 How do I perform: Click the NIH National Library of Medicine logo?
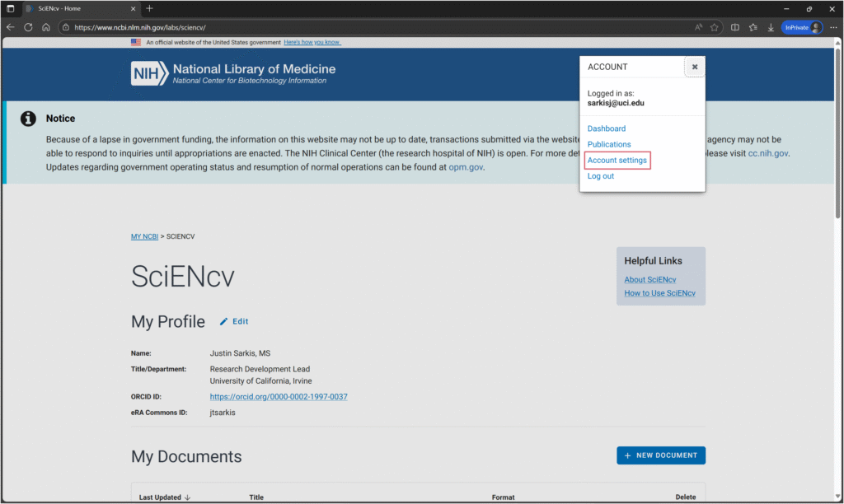(233, 73)
